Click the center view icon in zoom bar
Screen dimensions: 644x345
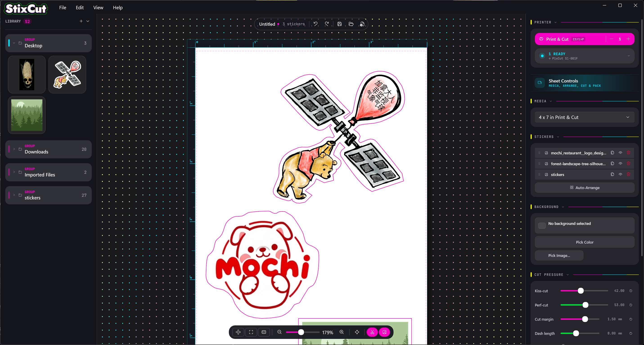coord(238,332)
